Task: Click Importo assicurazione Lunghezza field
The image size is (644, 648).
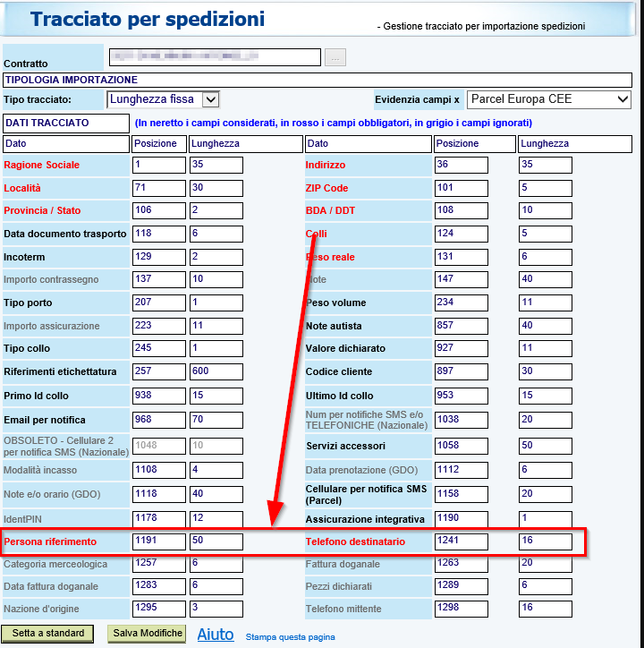Action: 216,326
